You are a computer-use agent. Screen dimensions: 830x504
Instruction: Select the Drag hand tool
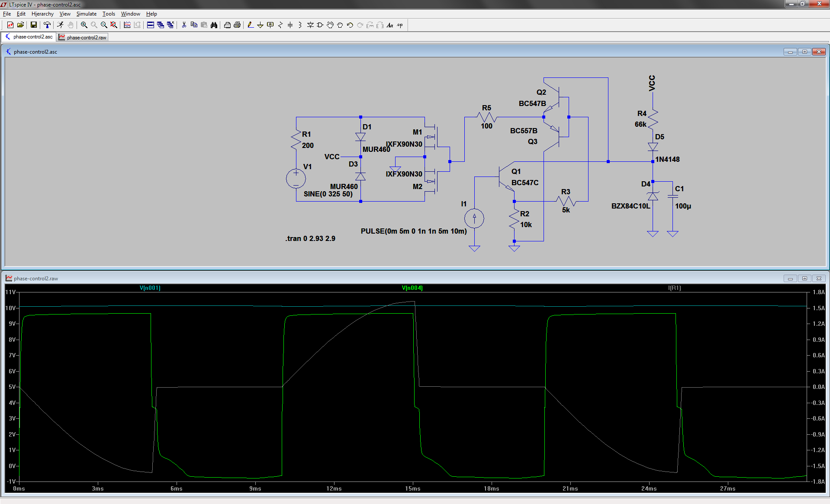click(340, 25)
